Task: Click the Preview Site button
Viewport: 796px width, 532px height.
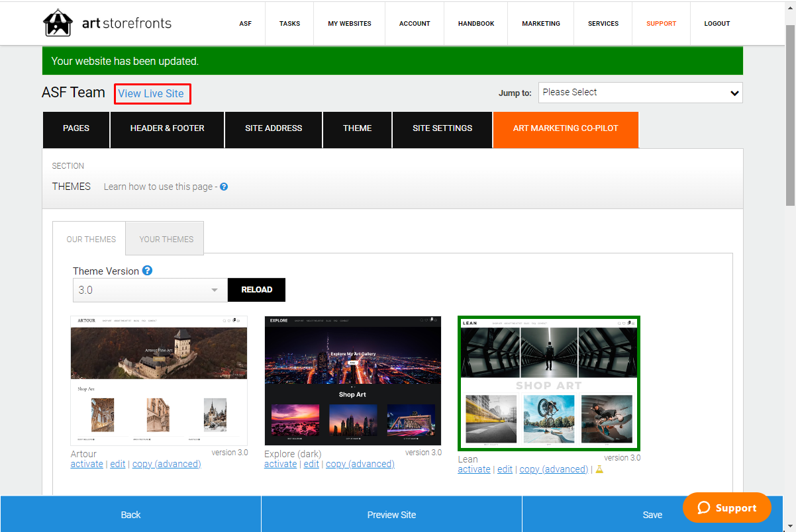Action: click(x=391, y=514)
